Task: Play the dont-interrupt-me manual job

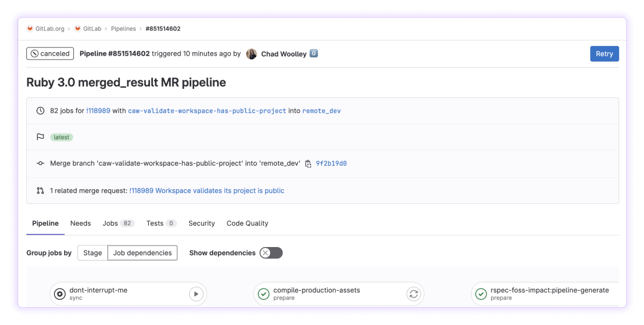Action: pyautogui.click(x=197, y=294)
